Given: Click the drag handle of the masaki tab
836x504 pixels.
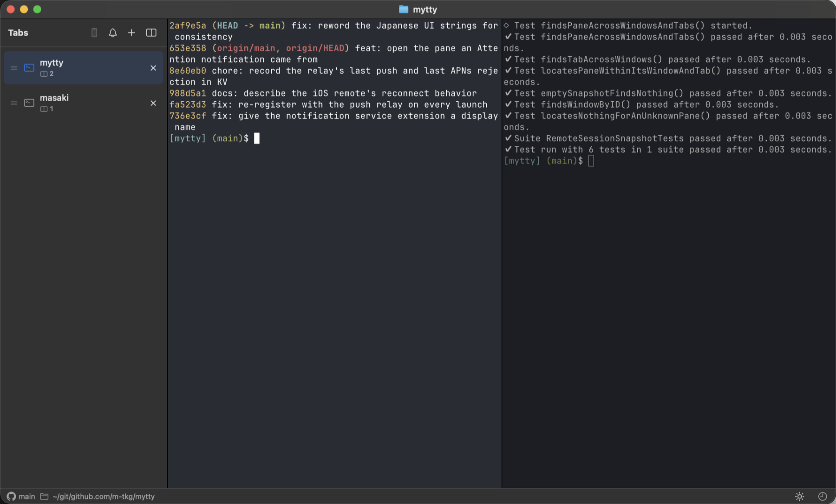Looking at the screenshot, I should [14, 103].
